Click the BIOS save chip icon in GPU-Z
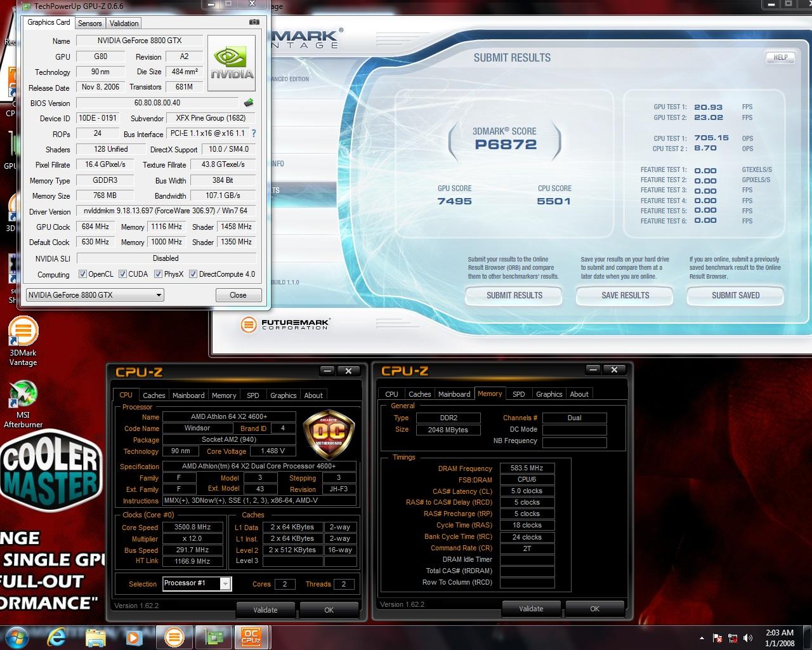 249,102
